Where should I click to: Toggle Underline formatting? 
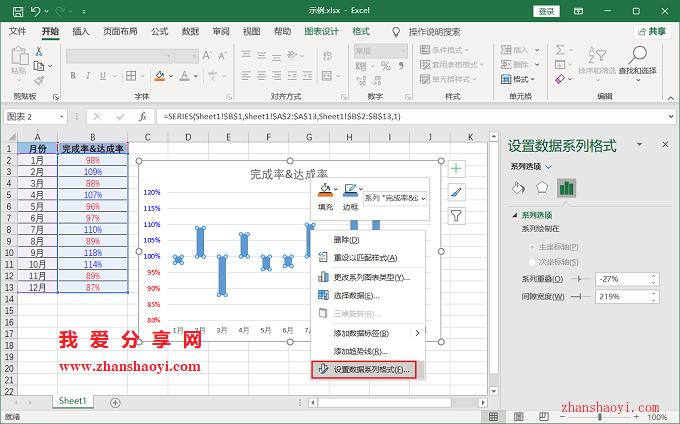(x=103, y=76)
